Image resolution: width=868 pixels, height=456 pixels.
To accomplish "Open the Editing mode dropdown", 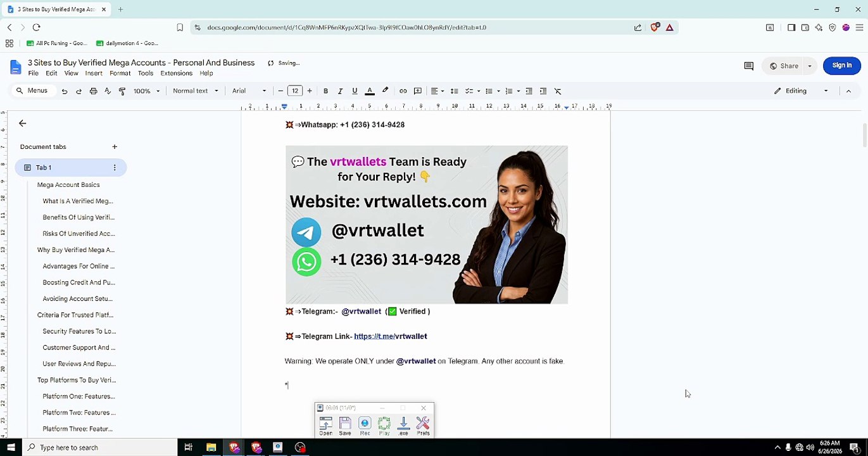I will pos(801,91).
